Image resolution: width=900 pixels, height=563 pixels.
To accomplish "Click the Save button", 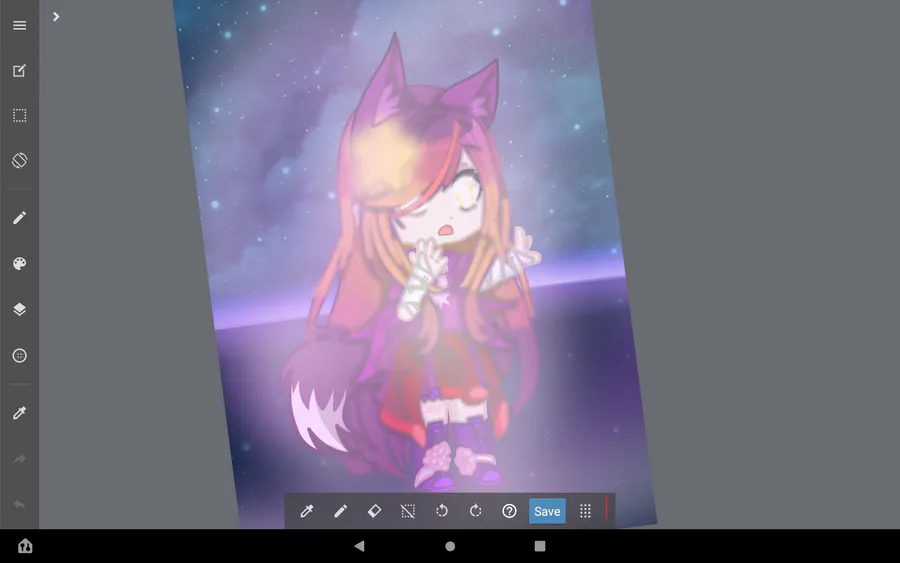I will click(547, 511).
